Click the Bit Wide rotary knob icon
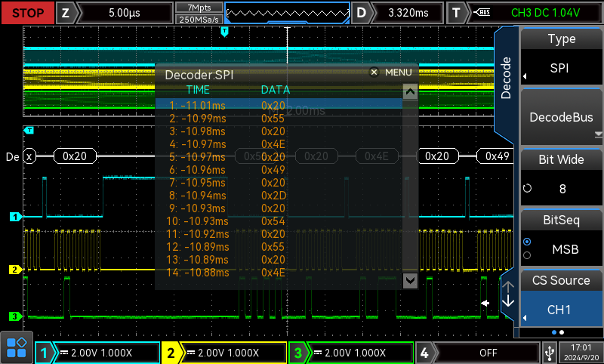The width and height of the screenshot is (604, 364). tap(527, 188)
